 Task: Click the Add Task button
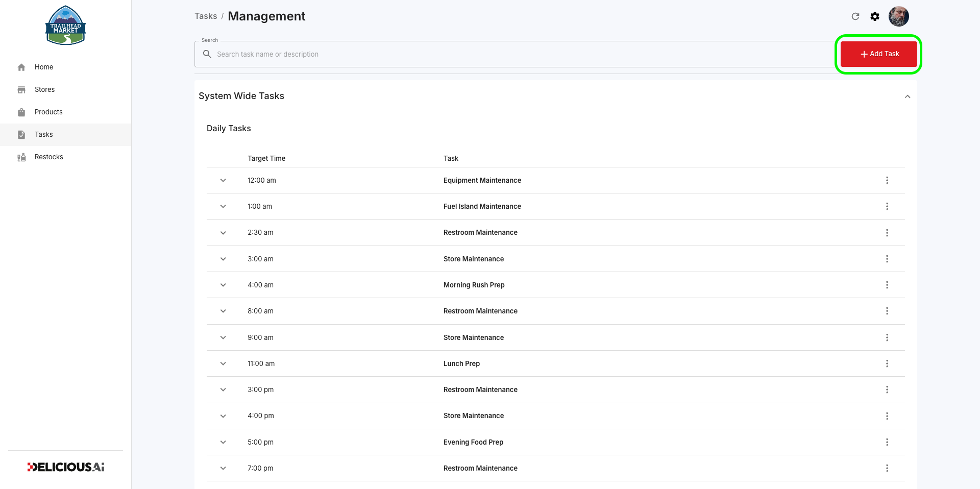pyautogui.click(x=878, y=54)
